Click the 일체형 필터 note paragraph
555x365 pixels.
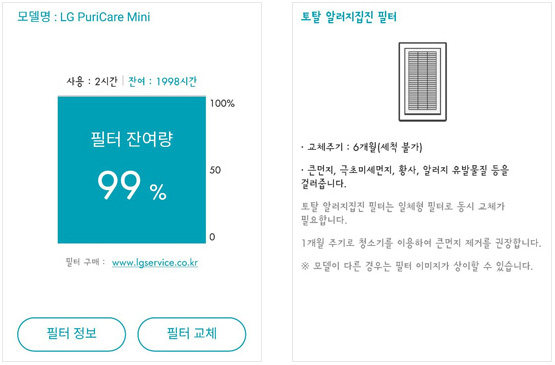pyautogui.click(x=402, y=213)
